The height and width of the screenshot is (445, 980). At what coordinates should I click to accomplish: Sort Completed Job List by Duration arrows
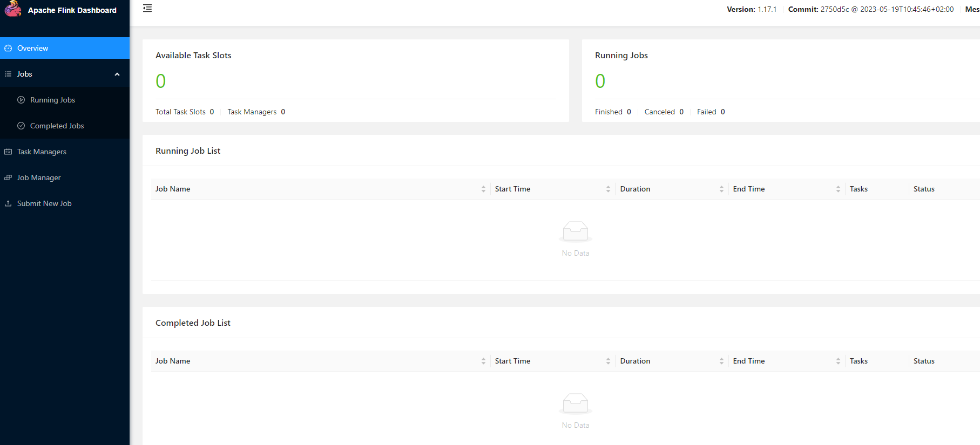click(721, 361)
